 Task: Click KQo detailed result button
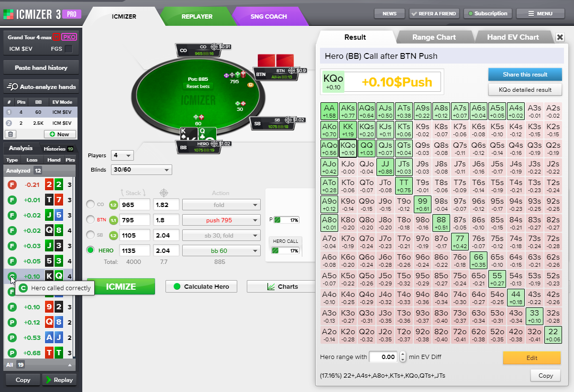click(x=525, y=89)
